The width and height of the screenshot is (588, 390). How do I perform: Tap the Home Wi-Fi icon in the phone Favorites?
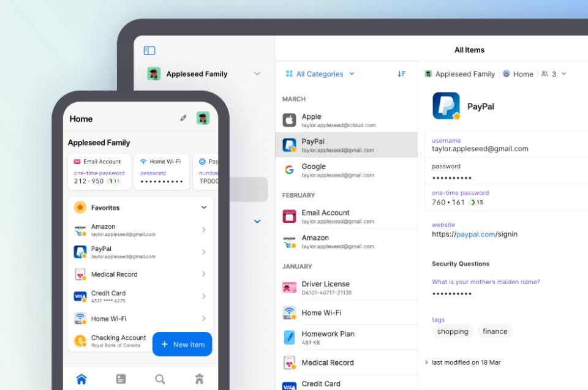click(x=80, y=318)
